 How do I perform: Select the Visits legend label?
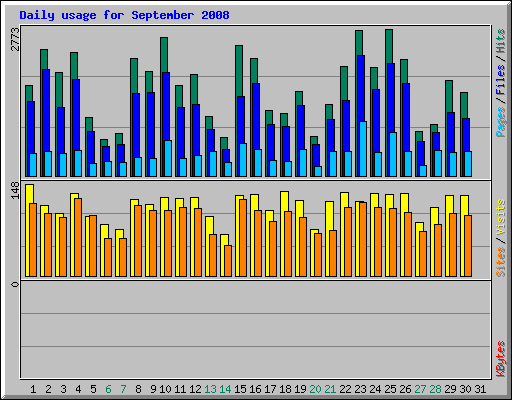point(500,217)
